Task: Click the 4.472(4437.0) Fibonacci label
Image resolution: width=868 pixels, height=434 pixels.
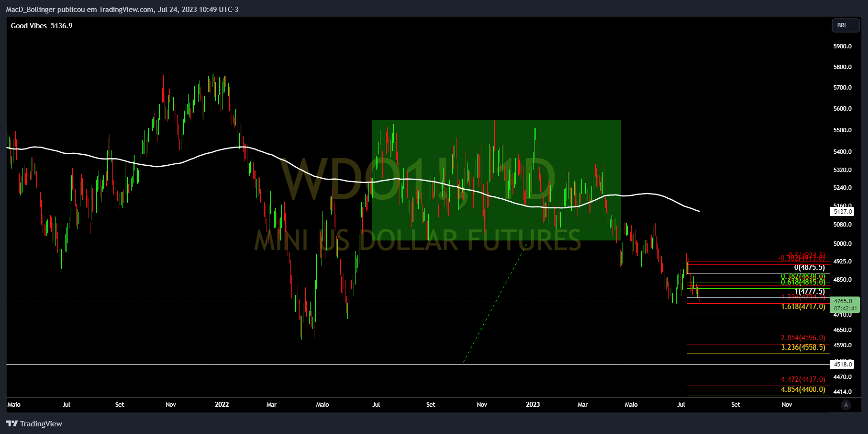Action: [x=803, y=379]
